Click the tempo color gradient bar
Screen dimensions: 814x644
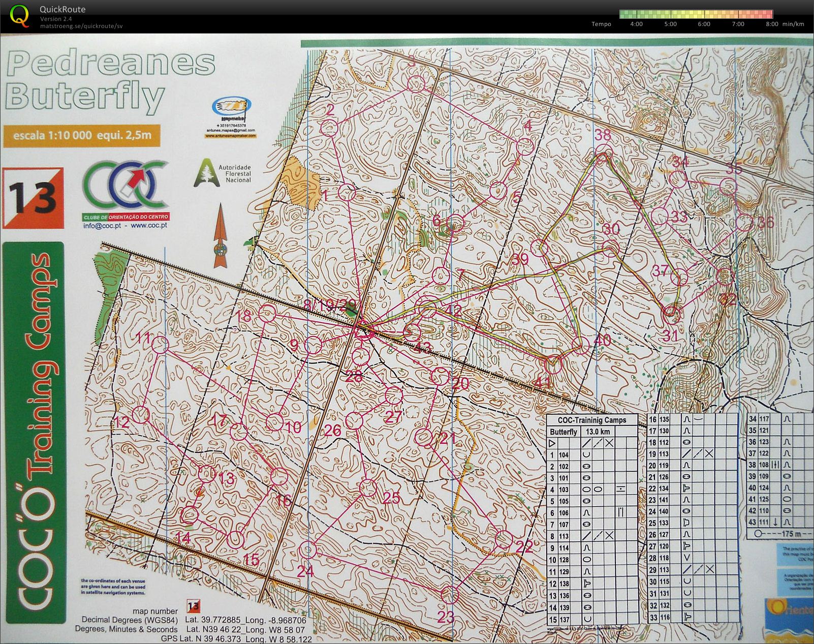pyautogui.click(x=696, y=14)
